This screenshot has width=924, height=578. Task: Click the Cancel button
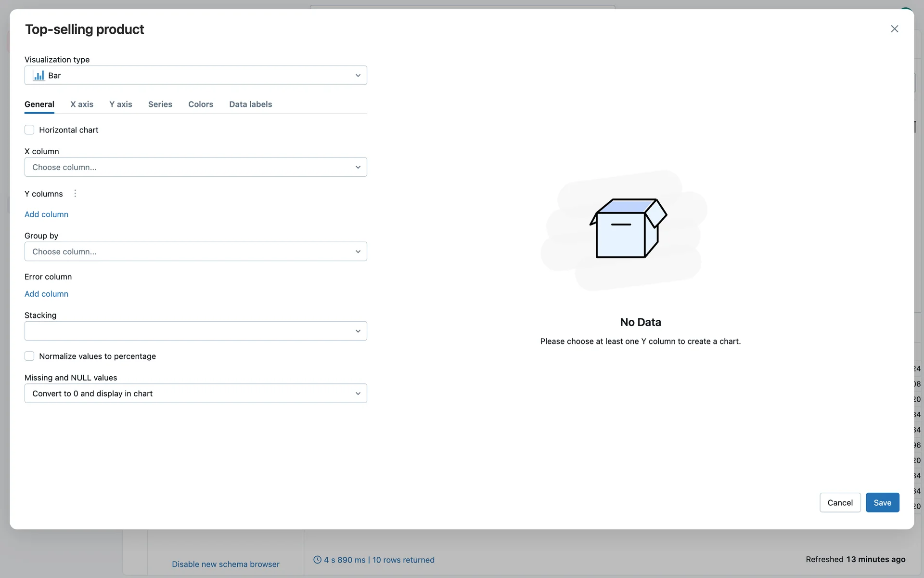pyautogui.click(x=840, y=502)
